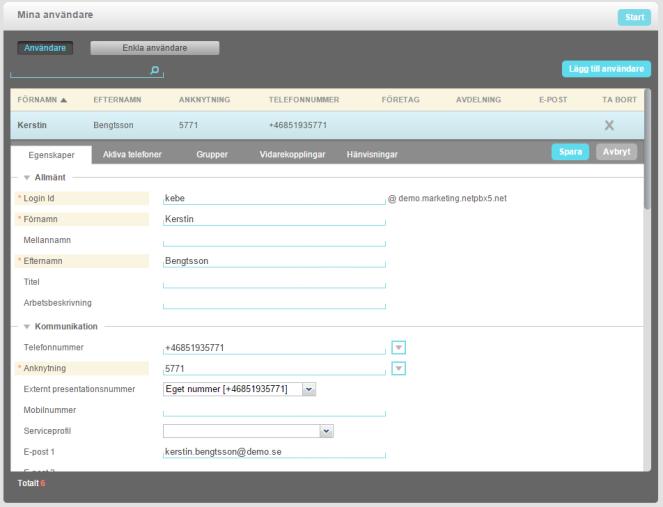Open the Anknytning picker arrow

coord(398,368)
